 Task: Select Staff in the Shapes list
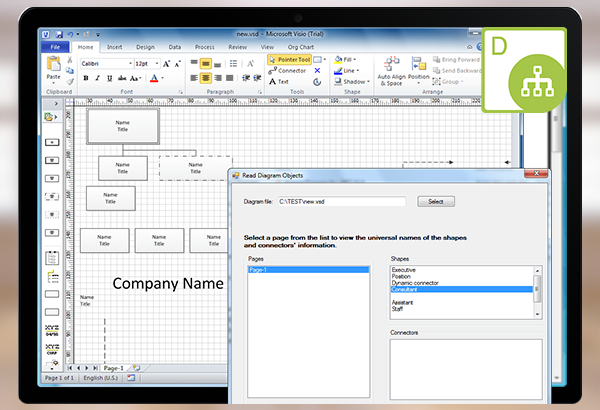(461, 309)
